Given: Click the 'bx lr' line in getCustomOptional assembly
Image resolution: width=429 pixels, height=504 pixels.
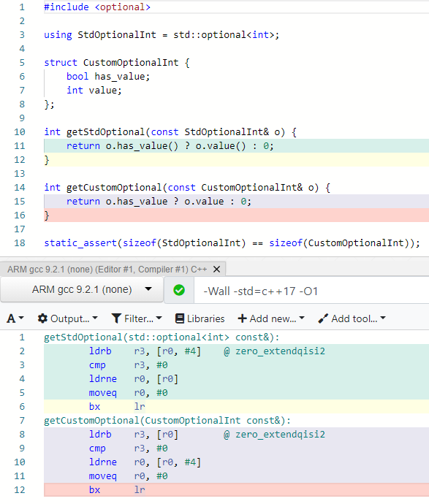Looking at the screenshot, I should [117, 490].
